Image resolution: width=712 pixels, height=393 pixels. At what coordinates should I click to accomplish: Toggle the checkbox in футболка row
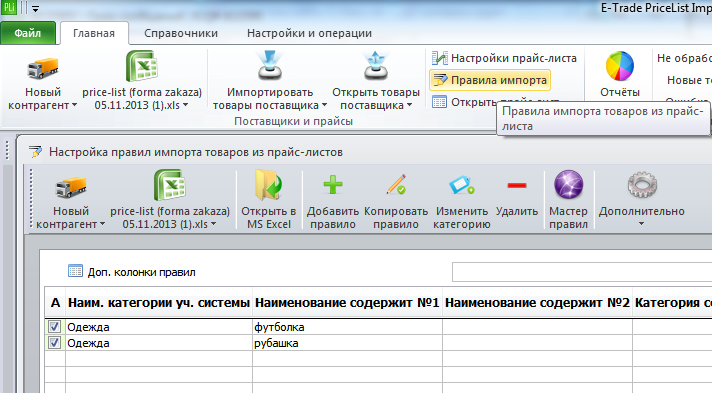(54, 327)
